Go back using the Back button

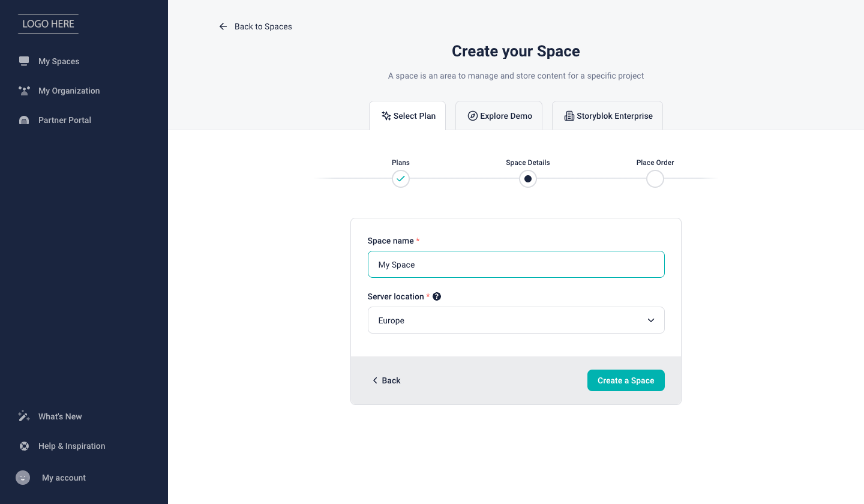click(x=386, y=380)
